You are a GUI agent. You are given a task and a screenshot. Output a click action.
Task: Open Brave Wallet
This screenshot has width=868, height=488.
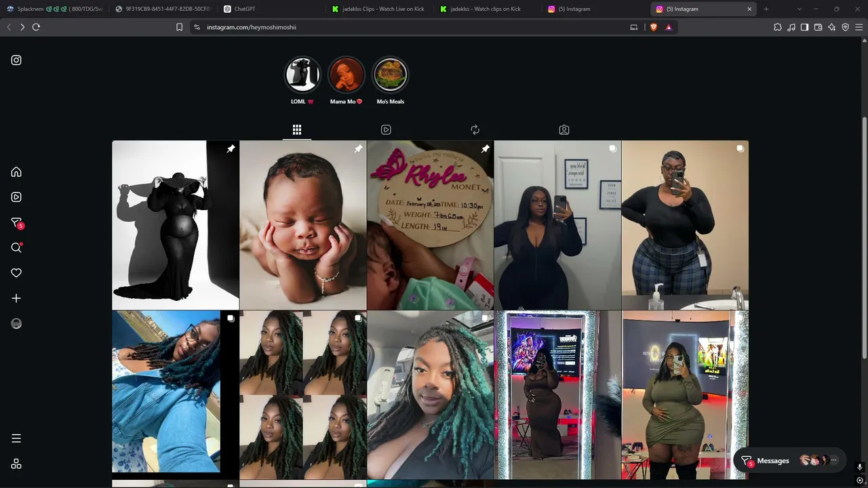(x=818, y=27)
